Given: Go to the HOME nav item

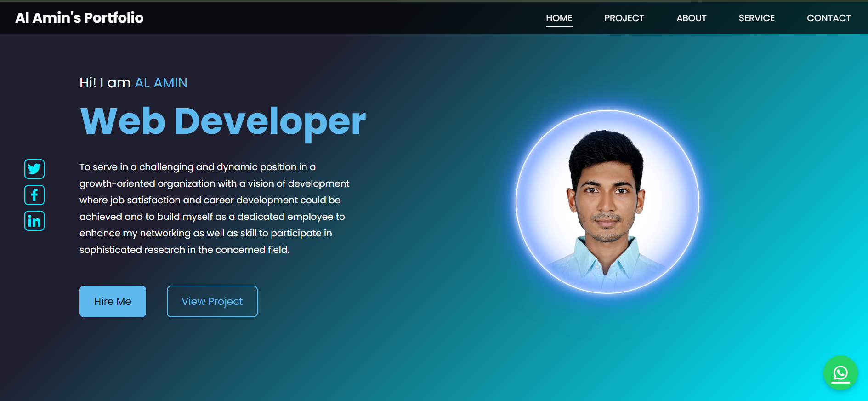Looking at the screenshot, I should click(x=559, y=18).
